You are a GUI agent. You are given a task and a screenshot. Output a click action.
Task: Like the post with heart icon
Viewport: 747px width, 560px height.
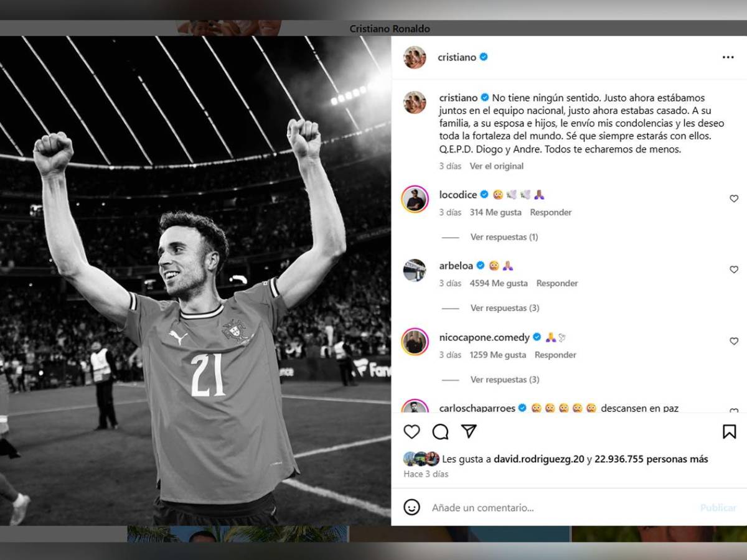point(411,432)
